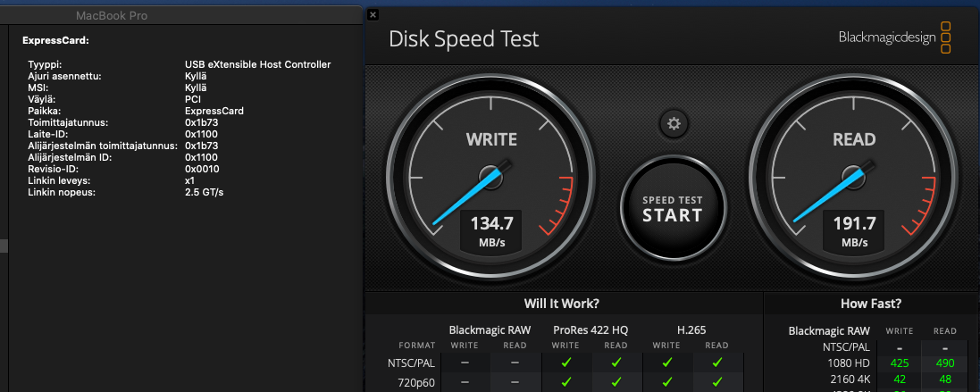Click the Linkin nopeus 2.5 GT/s value

tap(204, 192)
